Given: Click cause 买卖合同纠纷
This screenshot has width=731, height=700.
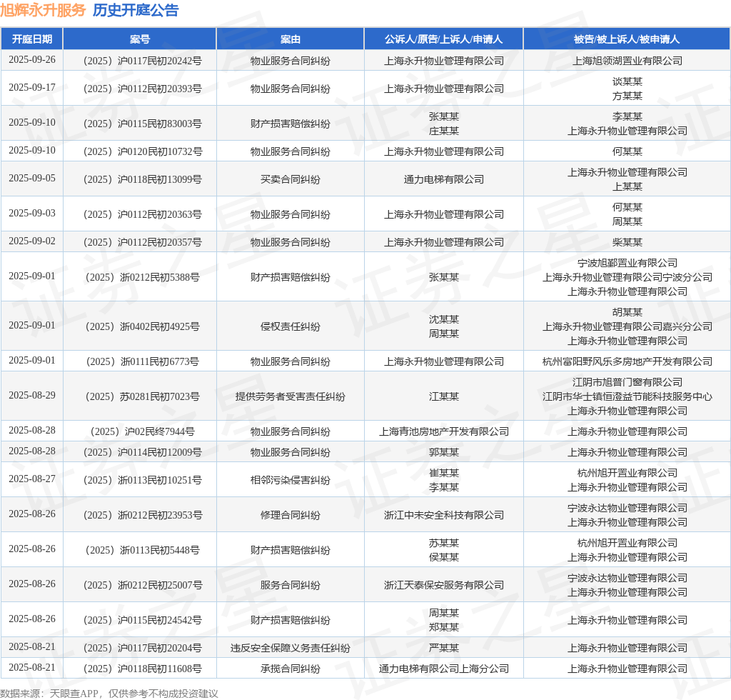Looking at the screenshot, I should click(x=290, y=179).
